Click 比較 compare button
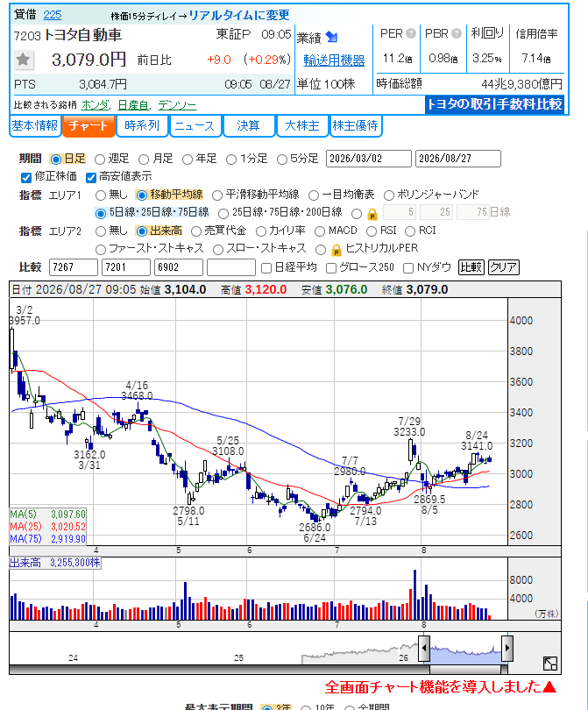 pos(471,267)
